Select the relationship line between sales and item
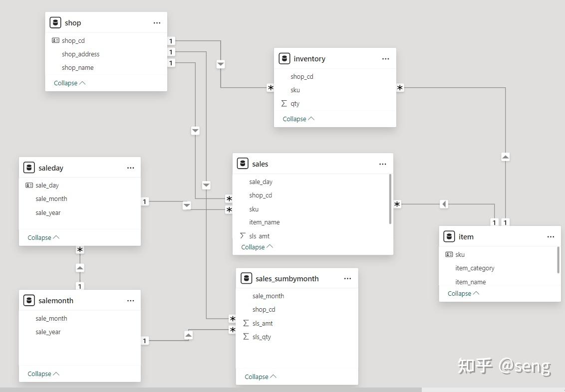The height and width of the screenshot is (392, 565). 443,204
